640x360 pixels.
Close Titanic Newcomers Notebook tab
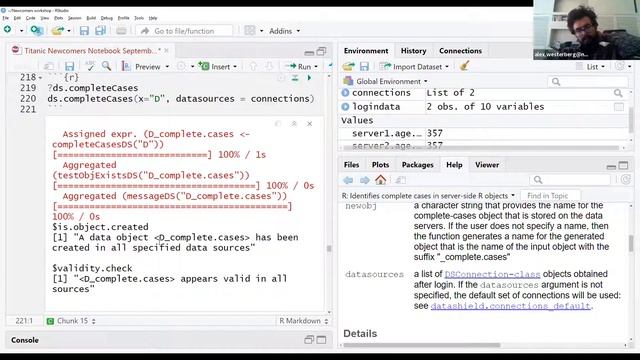(167, 51)
